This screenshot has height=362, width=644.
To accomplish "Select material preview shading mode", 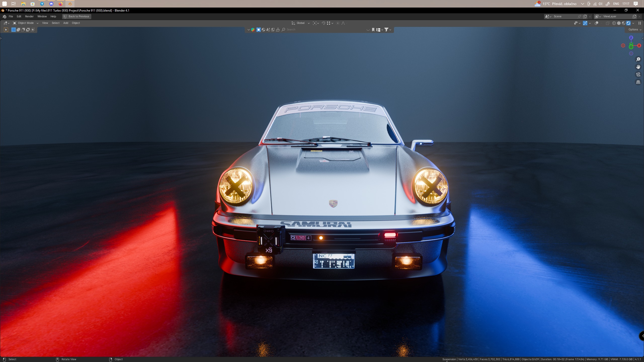I will pyautogui.click(x=624, y=23).
